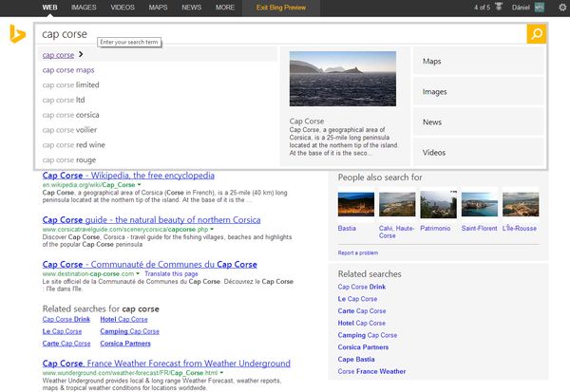Open 'Cape Bastia' related search
Screen dimensions: 570x392
pyautogui.click(x=356, y=360)
